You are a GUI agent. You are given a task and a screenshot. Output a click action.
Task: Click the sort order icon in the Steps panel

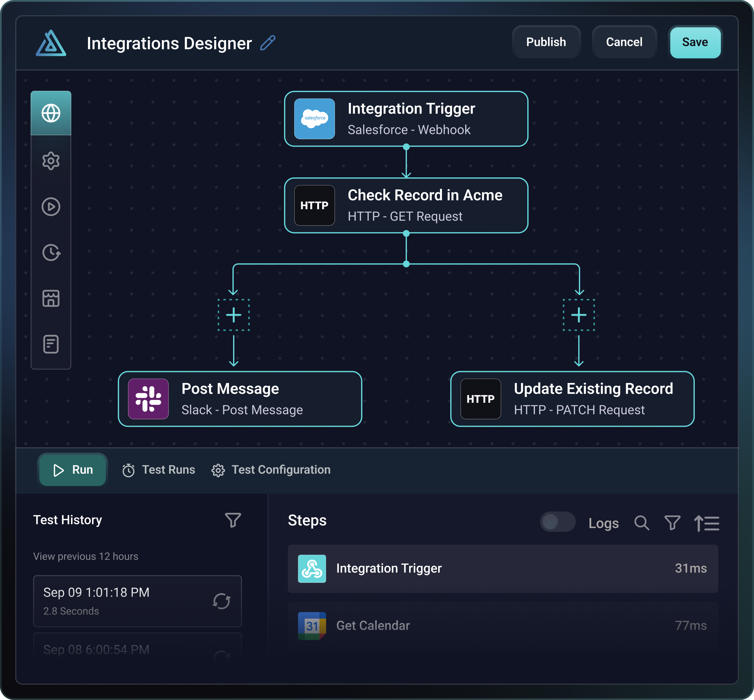[706, 523]
